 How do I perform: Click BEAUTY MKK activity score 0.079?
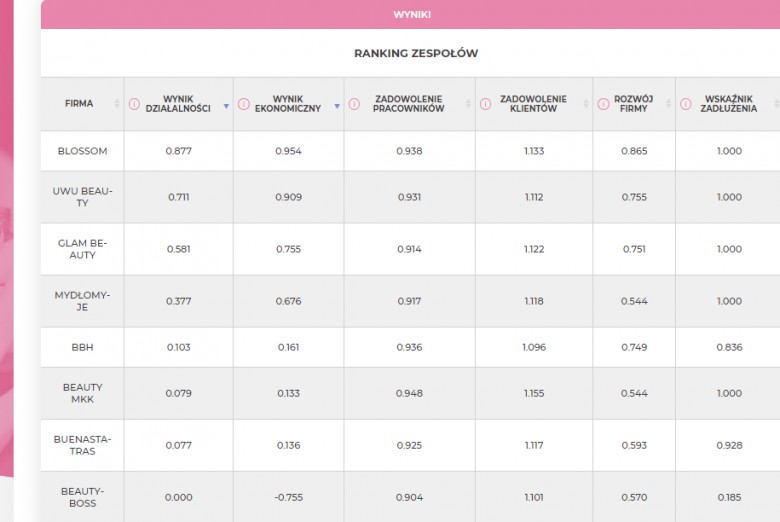pos(179,393)
